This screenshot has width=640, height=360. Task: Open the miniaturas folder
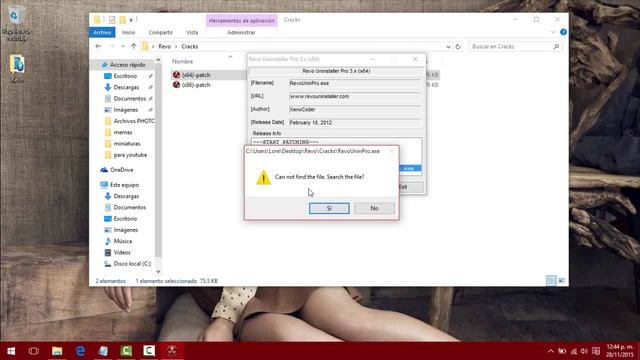127,144
